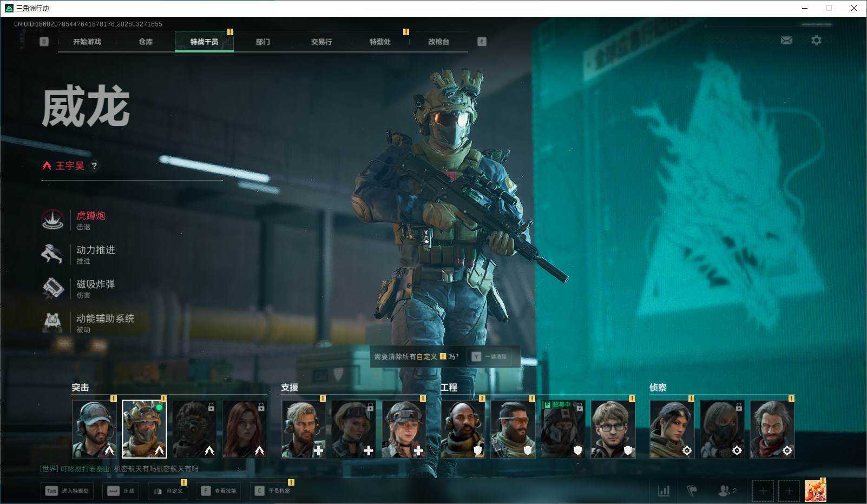Select the capped assault operator with headset
The height and width of the screenshot is (504, 867).
(94, 429)
